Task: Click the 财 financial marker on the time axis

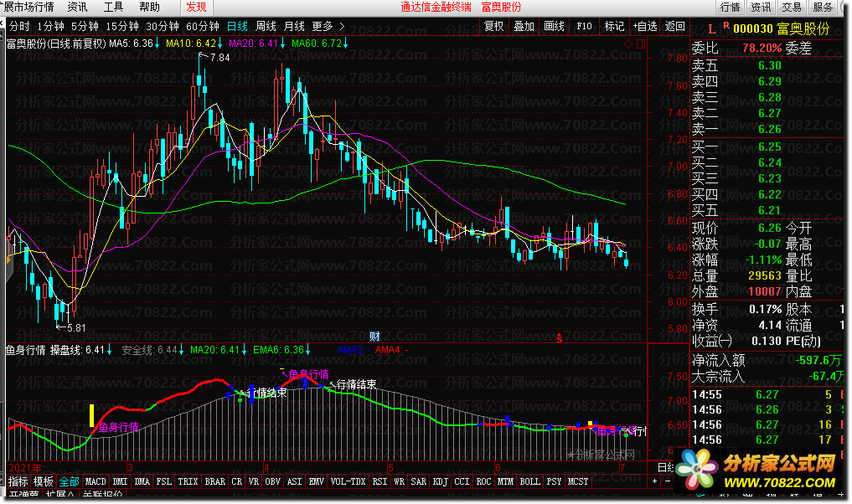Action: (374, 337)
